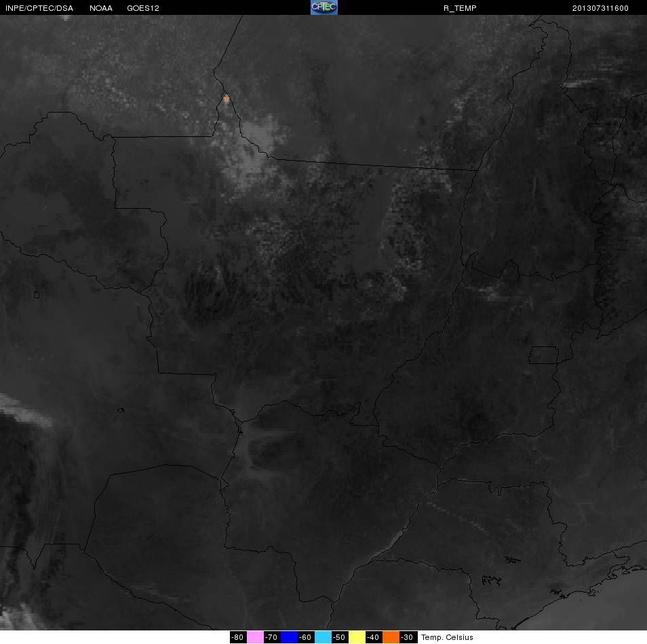Click the -70 legend value
647x644 pixels.
(271, 637)
